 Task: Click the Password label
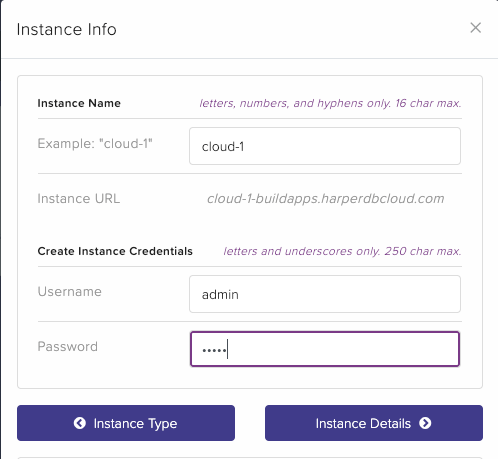68,347
